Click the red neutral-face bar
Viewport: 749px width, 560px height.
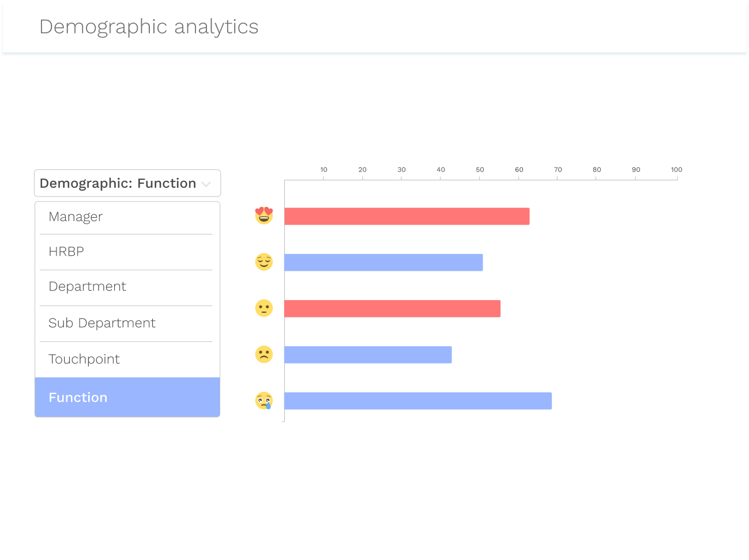click(x=392, y=309)
